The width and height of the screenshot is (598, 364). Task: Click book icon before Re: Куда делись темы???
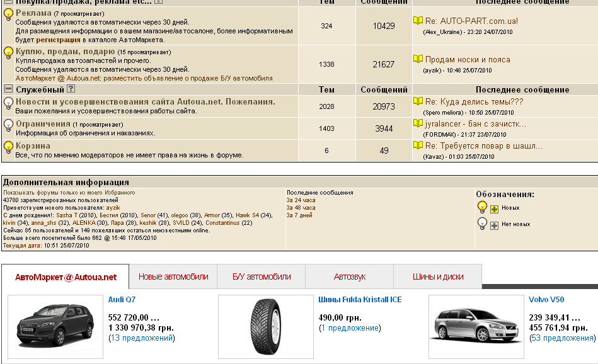click(418, 101)
